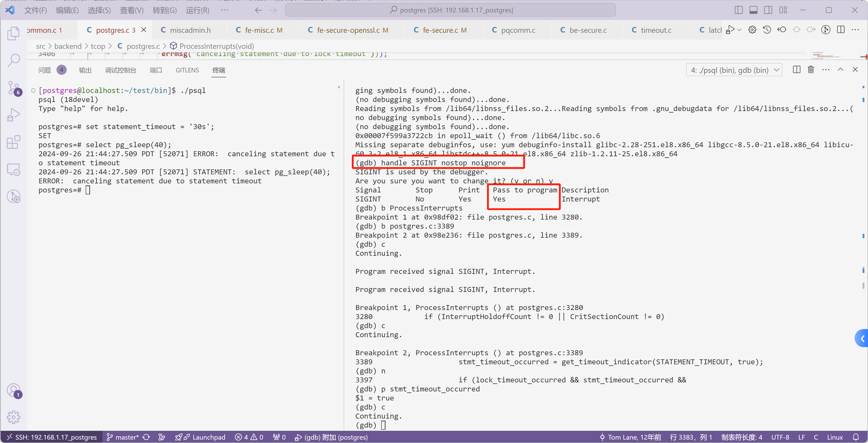Split the terminal panel
868x443 pixels.
797,70
